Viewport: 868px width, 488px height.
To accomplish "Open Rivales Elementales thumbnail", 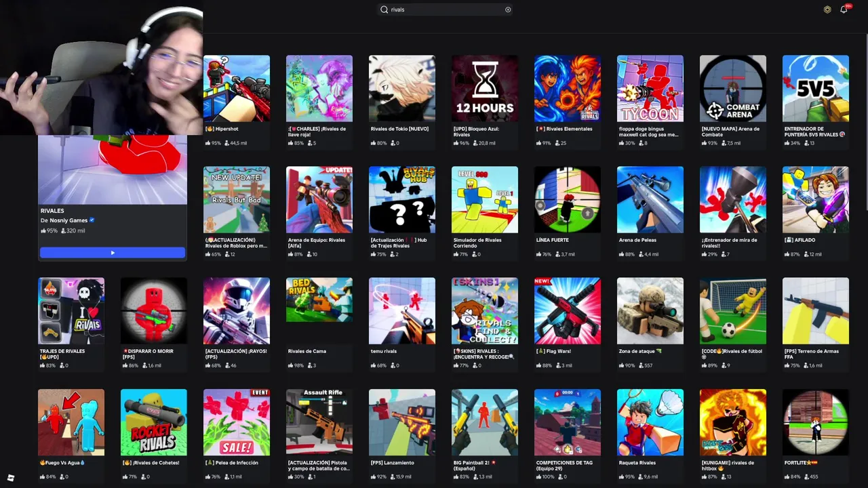I will click(x=568, y=89).
